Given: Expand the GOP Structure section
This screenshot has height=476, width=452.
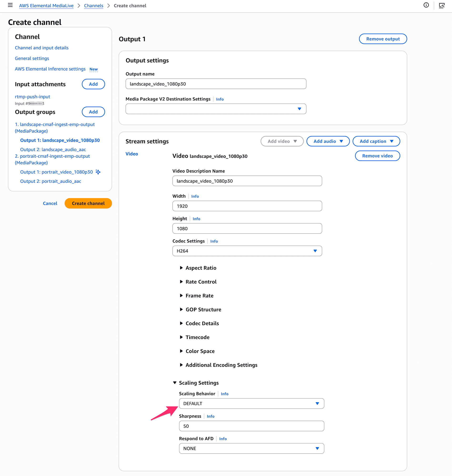Looking at the screenshot, I should tap(203, 310).
